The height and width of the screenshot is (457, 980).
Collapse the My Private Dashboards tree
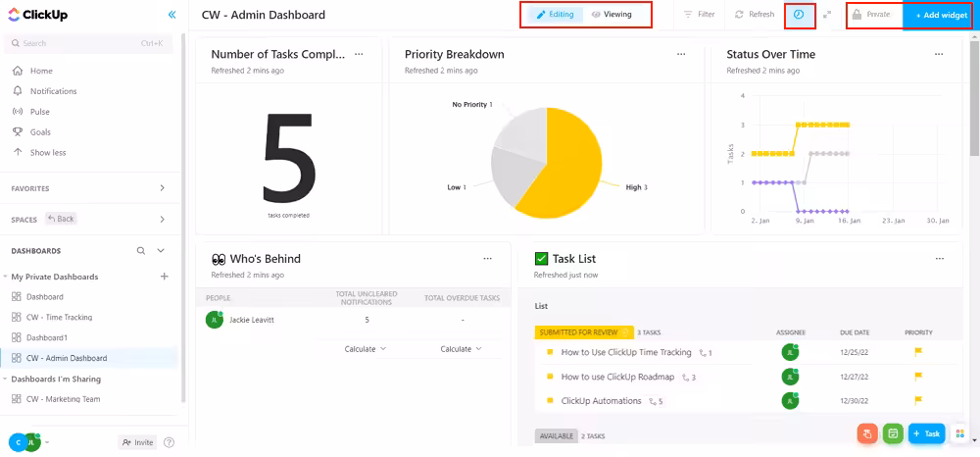coord(6,277)
